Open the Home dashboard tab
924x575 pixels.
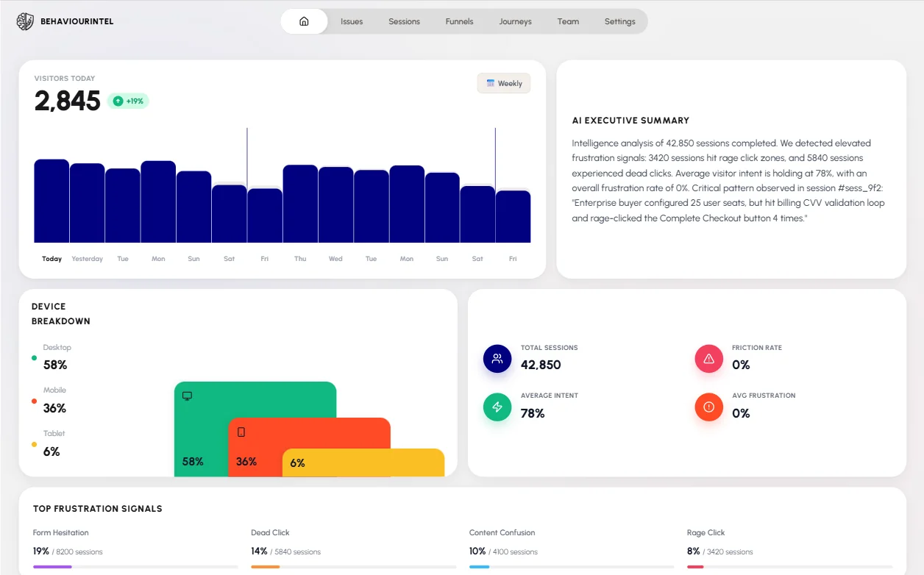coord(304,21)
